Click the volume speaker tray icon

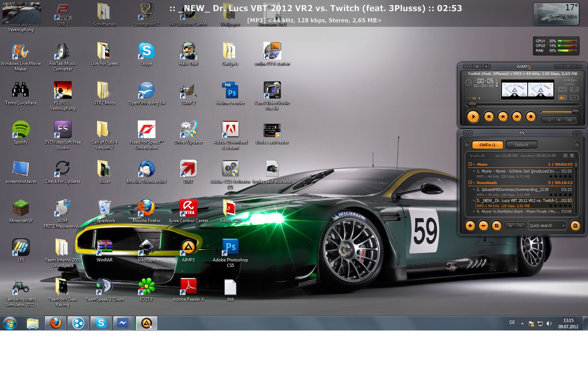[x=549, y=323]
